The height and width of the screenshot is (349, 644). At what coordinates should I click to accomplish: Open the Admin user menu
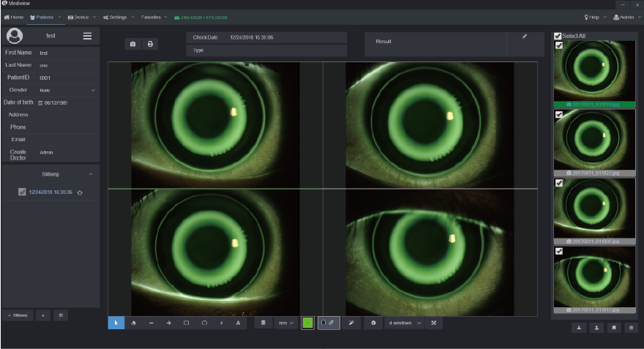pyautogui.click(x=624, y=18)
